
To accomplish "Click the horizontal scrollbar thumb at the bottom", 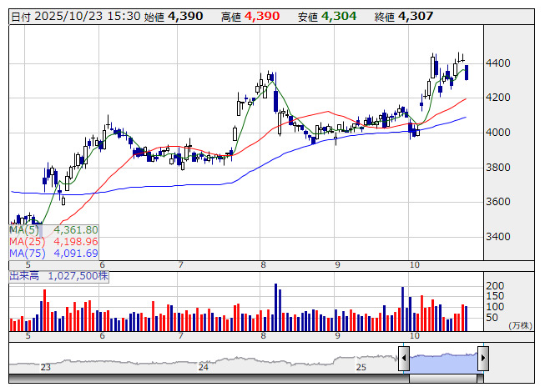I will coord(443,379).
